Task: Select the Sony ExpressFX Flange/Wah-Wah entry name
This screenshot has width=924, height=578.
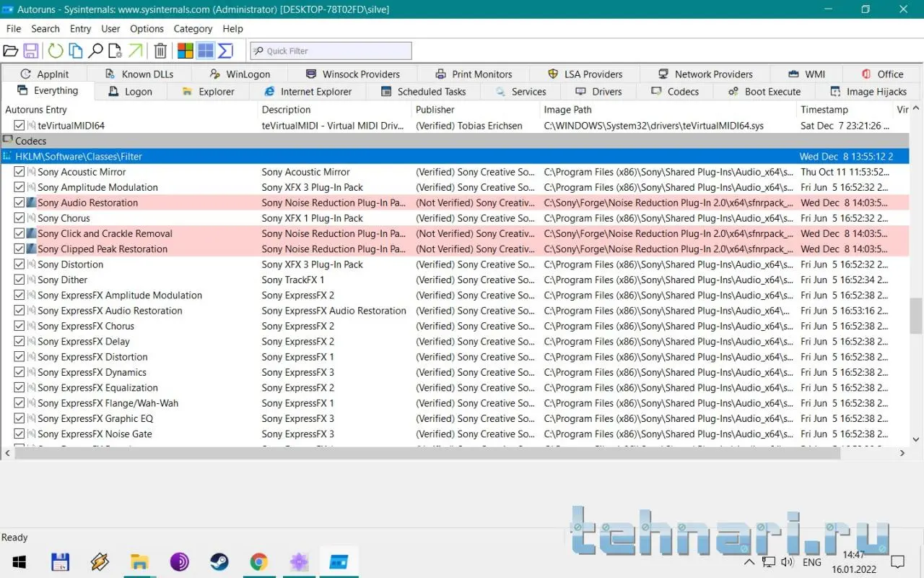Action: [108, 403]
